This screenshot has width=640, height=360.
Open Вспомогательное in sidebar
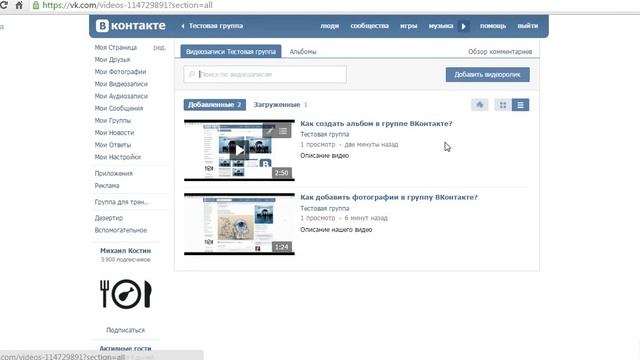pos(121,230)
